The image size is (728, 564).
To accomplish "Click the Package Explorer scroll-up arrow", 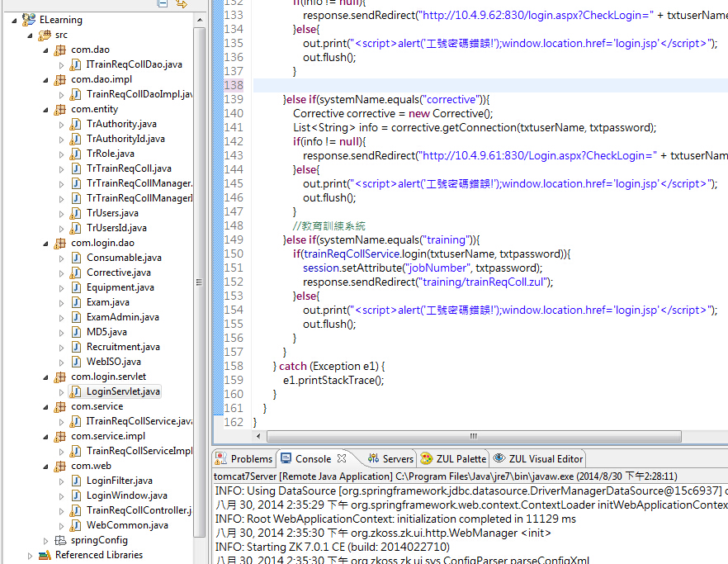I will point(200,20).
